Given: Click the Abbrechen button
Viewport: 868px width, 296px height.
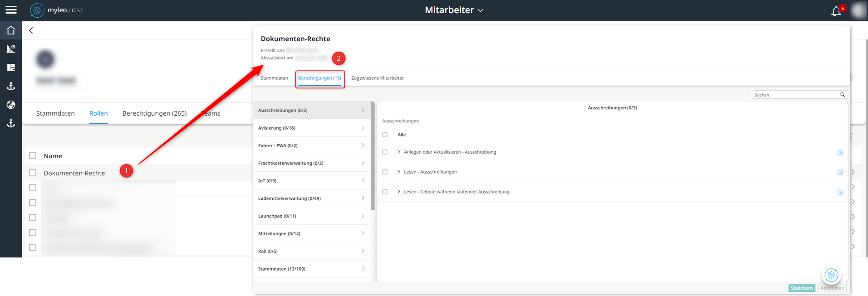Looking at the screenshot, I should [832, 288].
